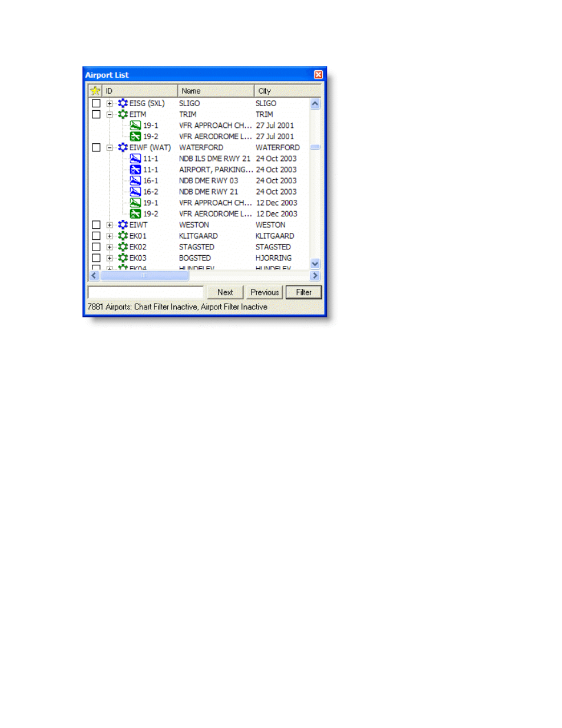Check the EK02 favorite checkbox

(x=96, y=247)
